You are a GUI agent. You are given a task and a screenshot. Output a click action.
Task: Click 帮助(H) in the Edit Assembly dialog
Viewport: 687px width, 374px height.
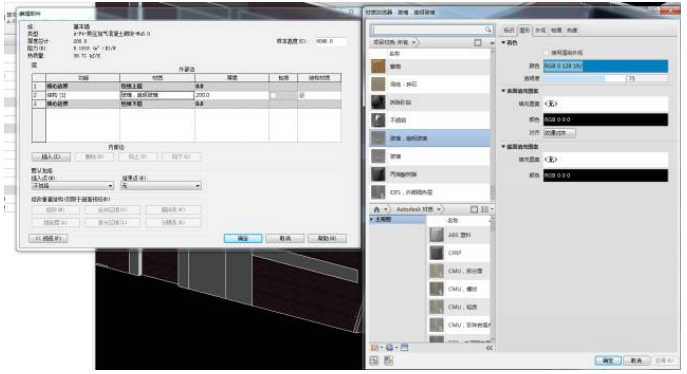click(x=327, y=238)
